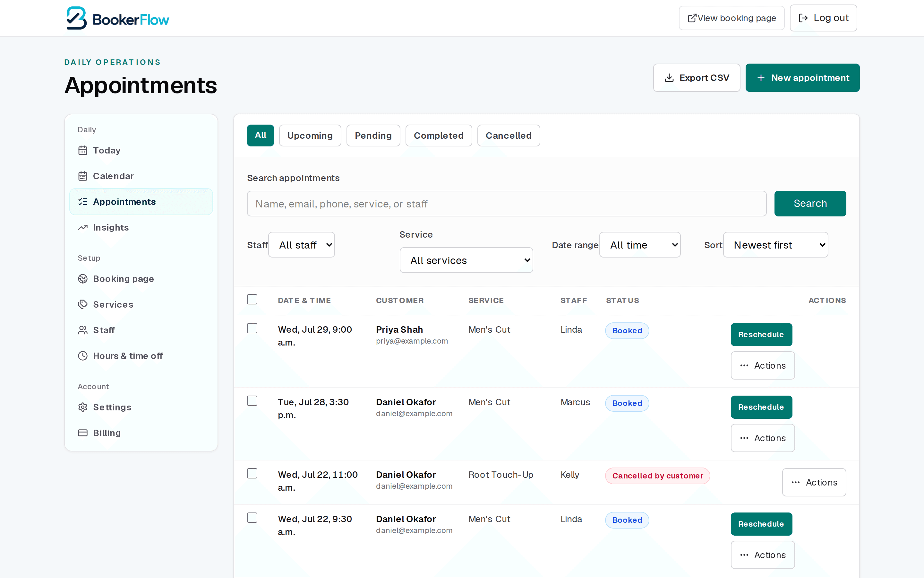The height and width of the screenshot is (578, 924).
Task: Click the log out arrow icon
Action: click(x=803, y=18)
